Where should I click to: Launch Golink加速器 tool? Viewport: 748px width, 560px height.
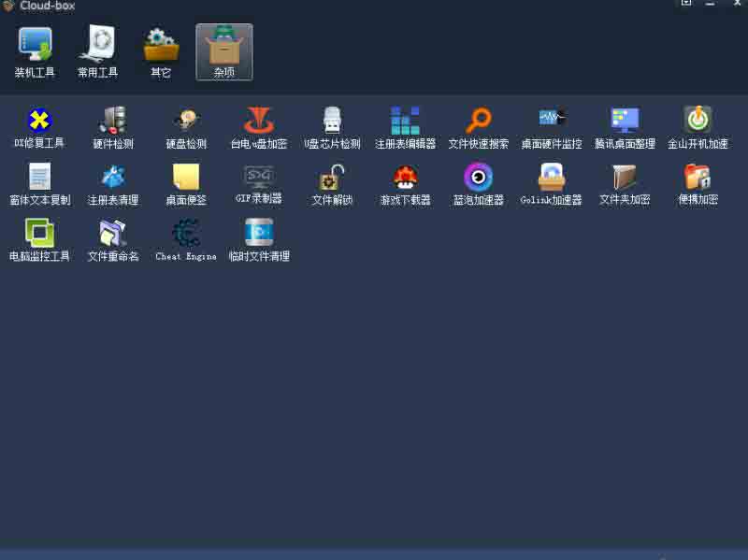[x=552, y=184]
